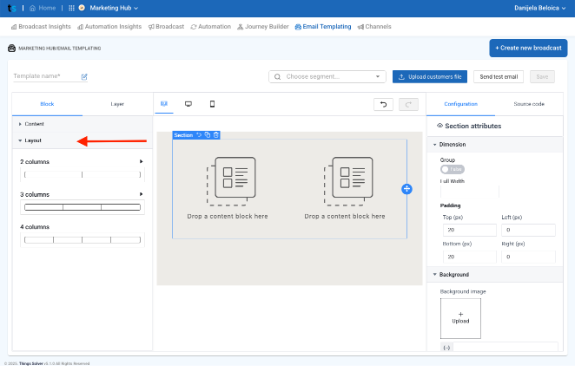The width and height of the screenshot is (575, 366).
Task: Click the section delete trash icon
Action: pyautogui.click(x=216, y=135)
